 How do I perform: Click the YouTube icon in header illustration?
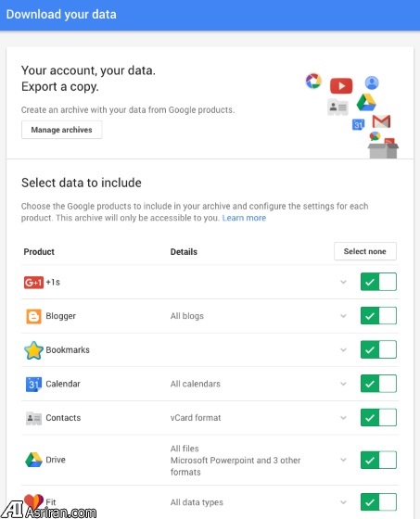[341, 86]
